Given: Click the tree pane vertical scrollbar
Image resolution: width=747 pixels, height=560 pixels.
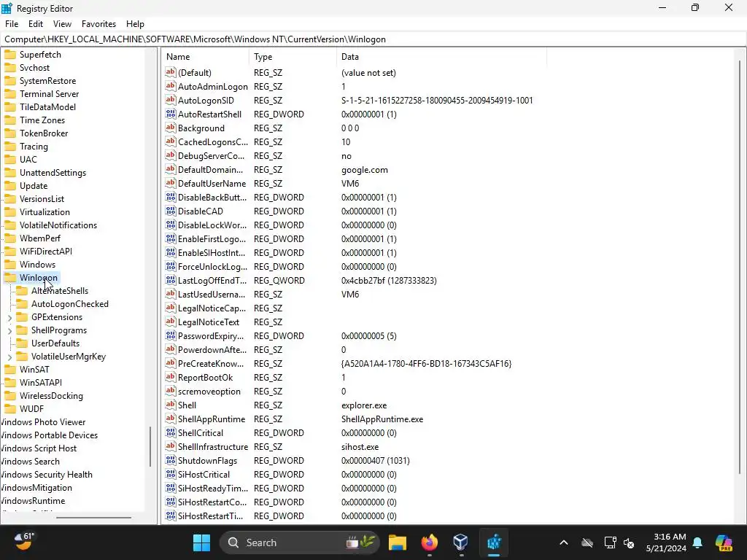Looking at the screenshot, I should click(150, 446).
